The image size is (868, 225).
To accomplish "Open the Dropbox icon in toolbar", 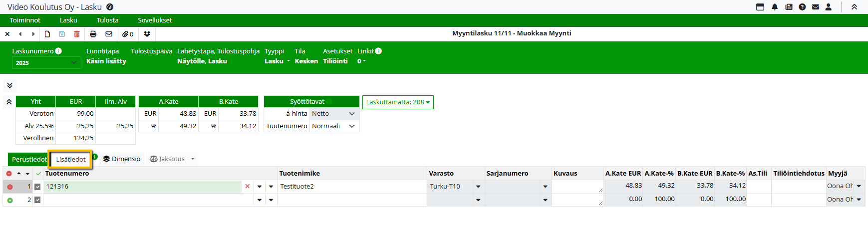I will [147, 34].
